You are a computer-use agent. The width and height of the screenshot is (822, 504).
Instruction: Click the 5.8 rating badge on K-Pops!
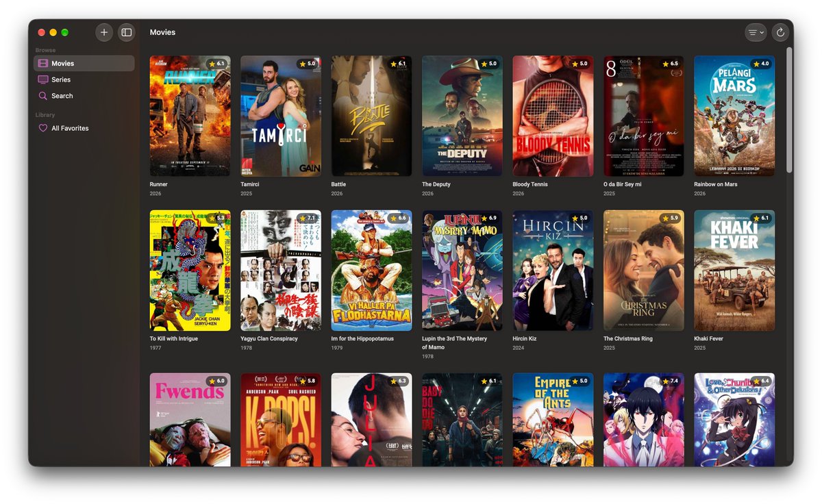[307, 381]
